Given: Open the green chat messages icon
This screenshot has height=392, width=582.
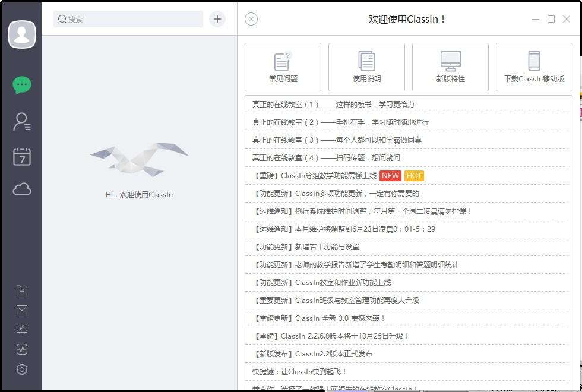Looking at the screenshot, I should click(x=22, y=85).
